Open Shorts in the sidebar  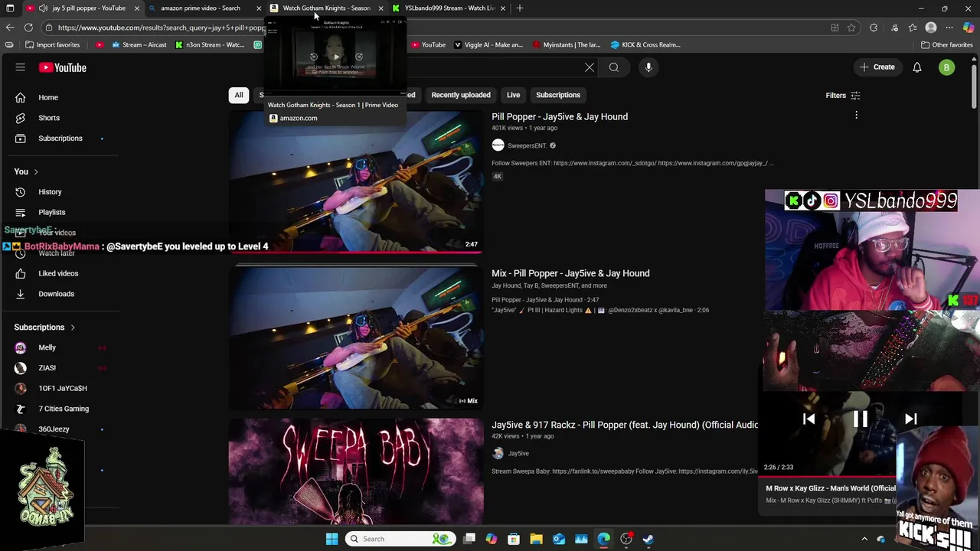coord(49,118)
